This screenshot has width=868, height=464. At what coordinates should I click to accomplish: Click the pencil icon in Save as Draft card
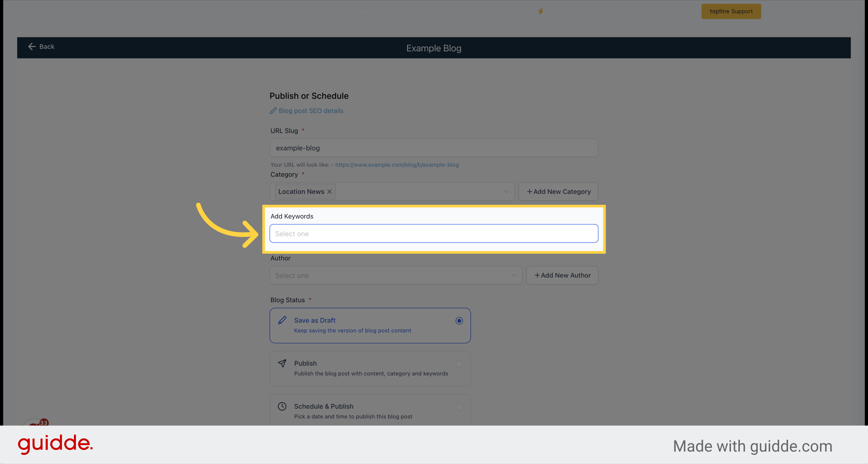tap(282, 320)
